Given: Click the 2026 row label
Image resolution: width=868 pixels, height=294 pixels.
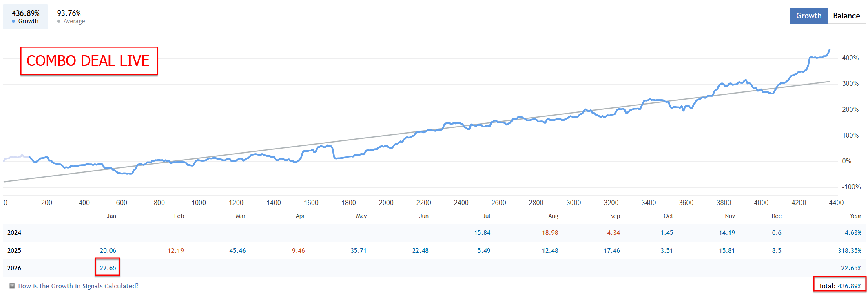Looking at the screenshot, I should (14, 268).
